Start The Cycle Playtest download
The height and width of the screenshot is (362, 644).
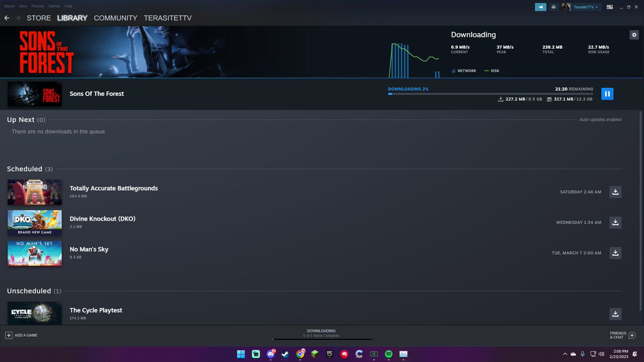(616, 314)
